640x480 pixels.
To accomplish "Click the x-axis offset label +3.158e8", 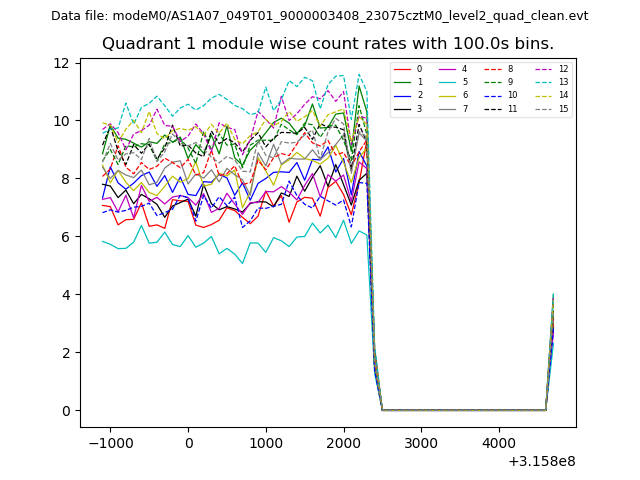I will click(x=543, y=461).
